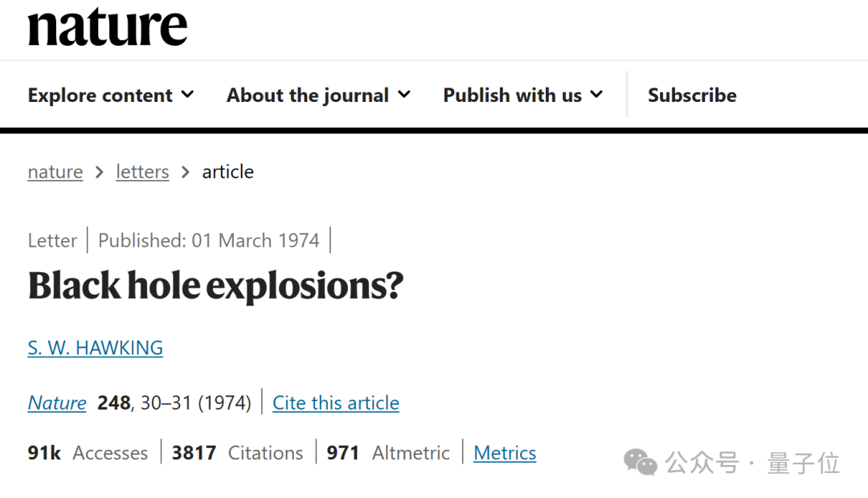This screenshot has width=868, height=498.
Task: Click breadcrumb arrow after nature
Action: pos(100,172)
